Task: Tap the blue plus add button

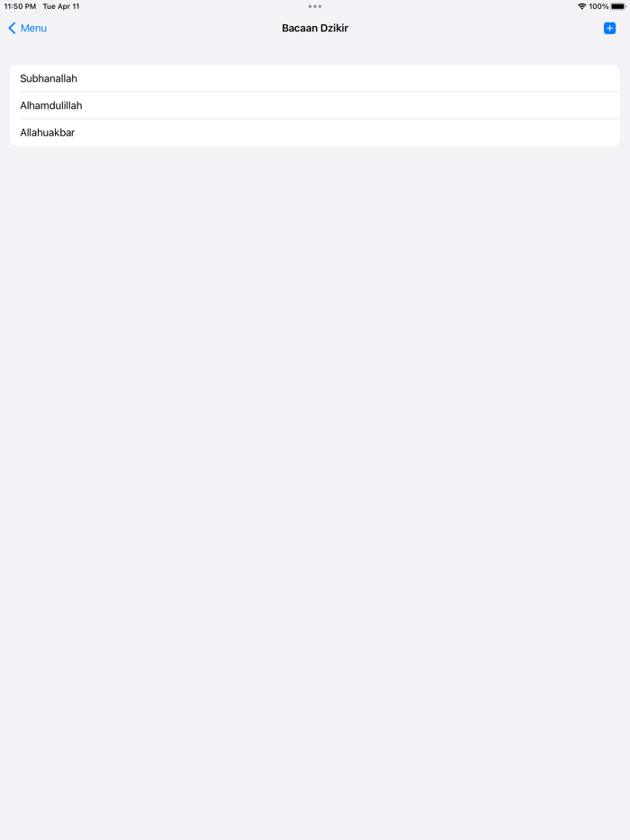Action: click(x=609, y=28)
